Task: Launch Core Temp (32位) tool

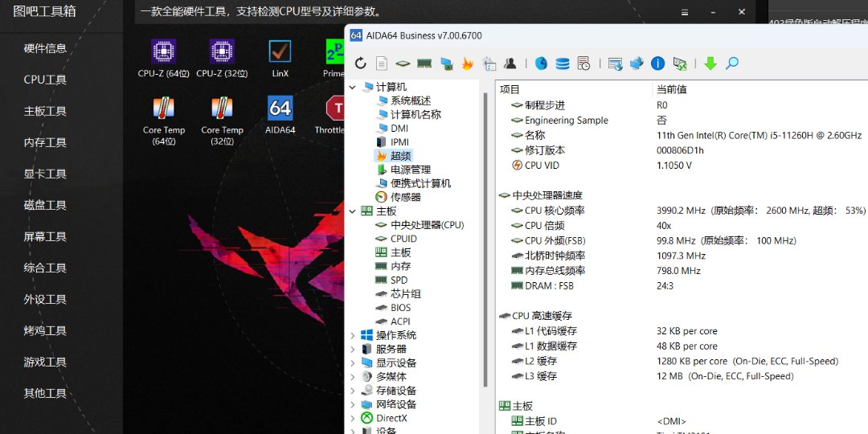Action: (x=222, y=120)
